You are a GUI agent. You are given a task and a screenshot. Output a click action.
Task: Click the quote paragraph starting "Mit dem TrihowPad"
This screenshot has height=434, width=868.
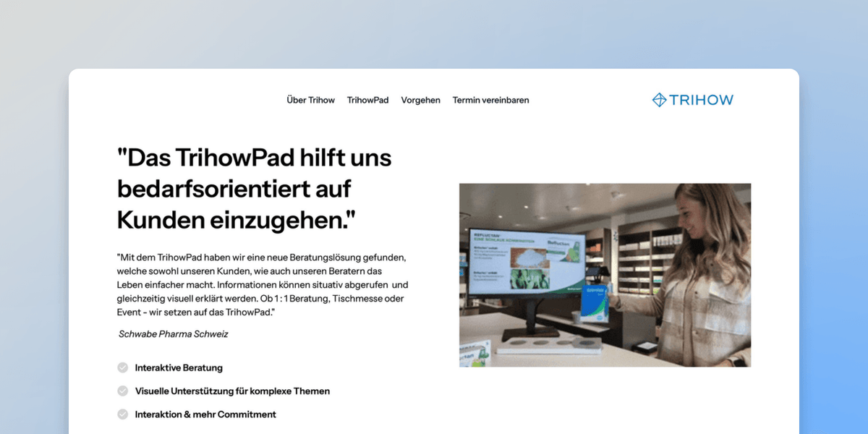click(x=263, y=284)
